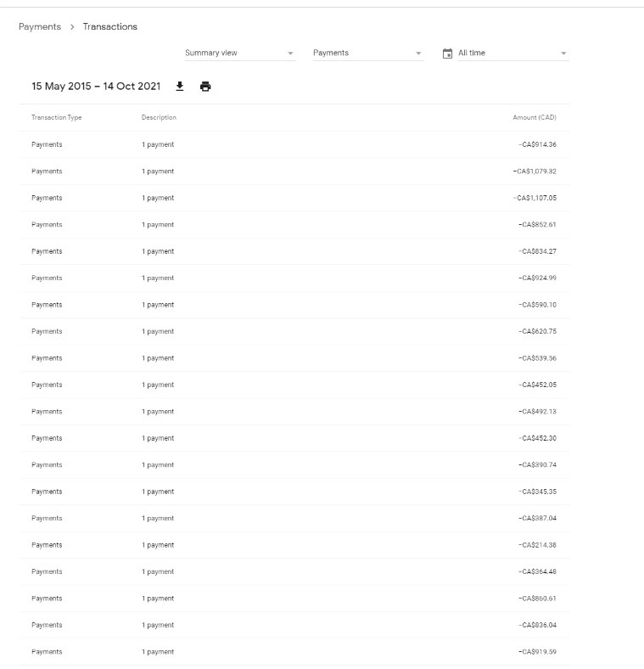Open the payment row for CA$914.36
Screen dimensions: 644x669
click(x=294, y=144)
